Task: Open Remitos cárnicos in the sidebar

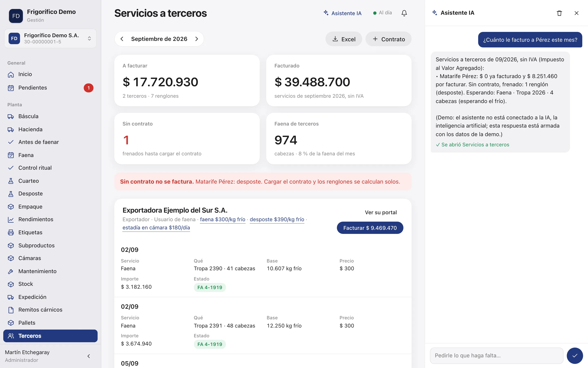Action: point(50,310)
